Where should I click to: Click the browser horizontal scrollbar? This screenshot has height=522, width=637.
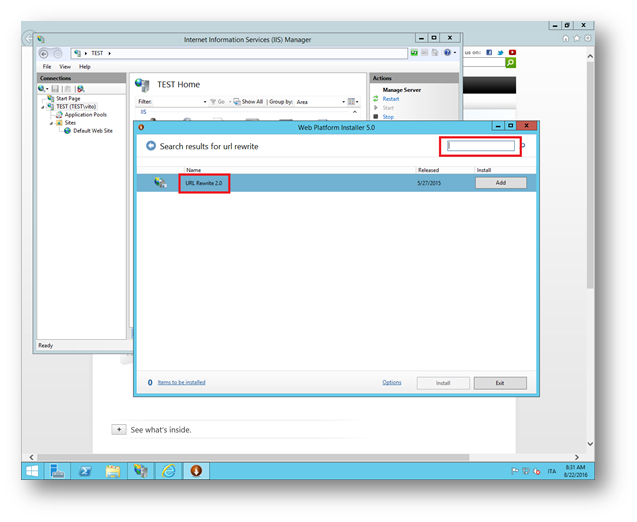[253, 457]
